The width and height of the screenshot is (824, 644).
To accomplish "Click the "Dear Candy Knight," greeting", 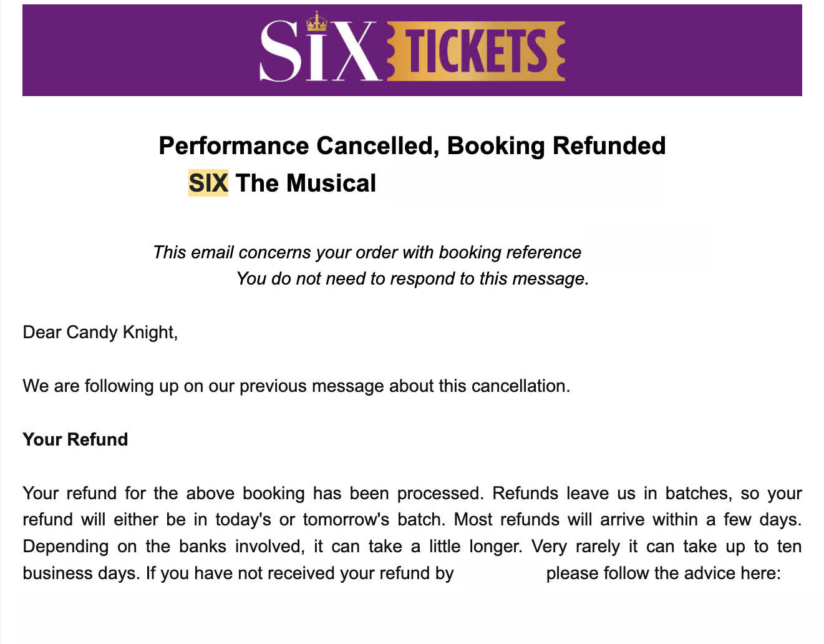I will (100, 332).
